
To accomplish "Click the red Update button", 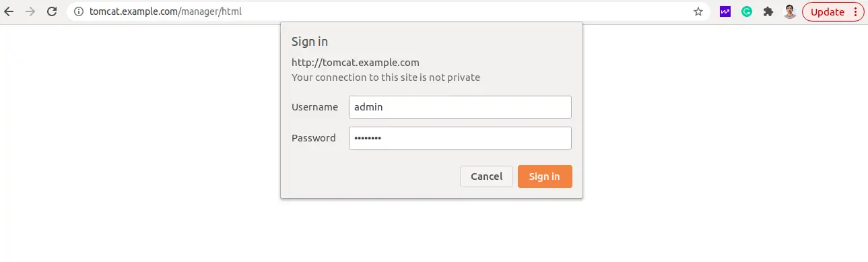I will [x=828, y=11].
